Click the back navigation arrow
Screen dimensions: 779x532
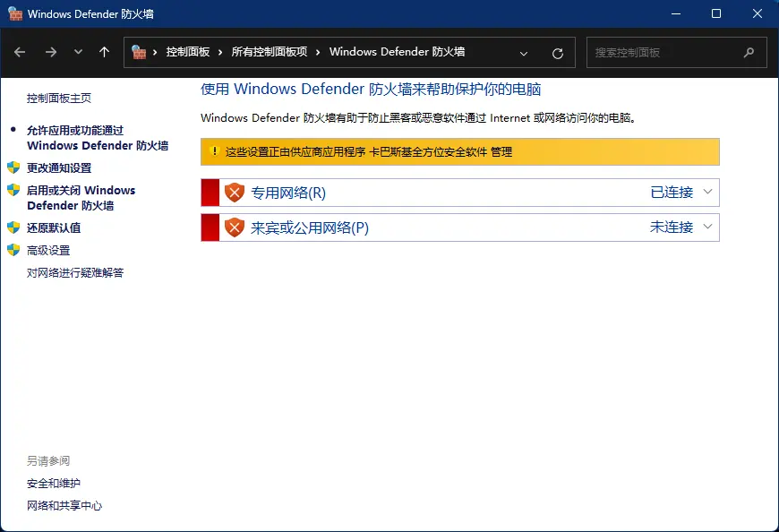pyautogui.click(x=21, y=52)
